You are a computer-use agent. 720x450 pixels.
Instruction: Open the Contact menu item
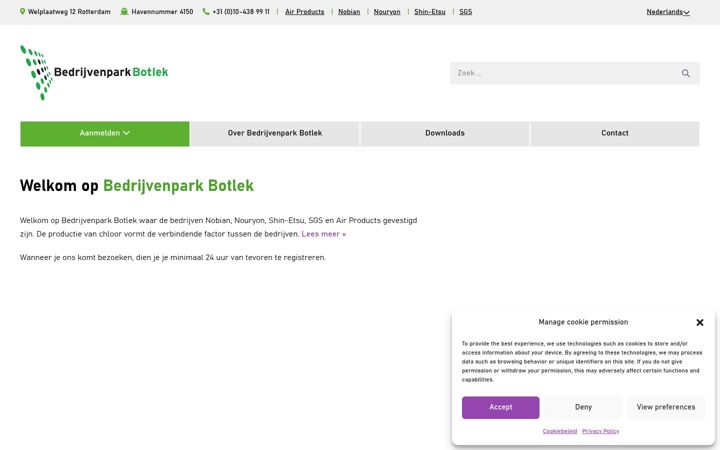(615, 134)
